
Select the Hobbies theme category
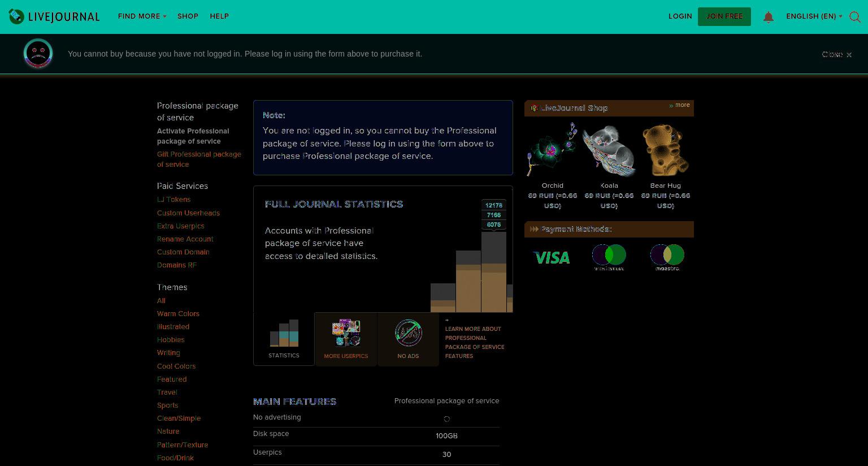171,340
